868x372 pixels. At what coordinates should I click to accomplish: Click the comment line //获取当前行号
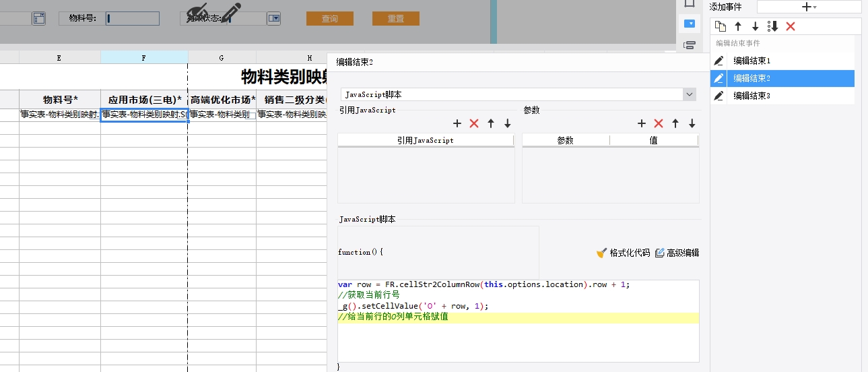tap(368, 295)
